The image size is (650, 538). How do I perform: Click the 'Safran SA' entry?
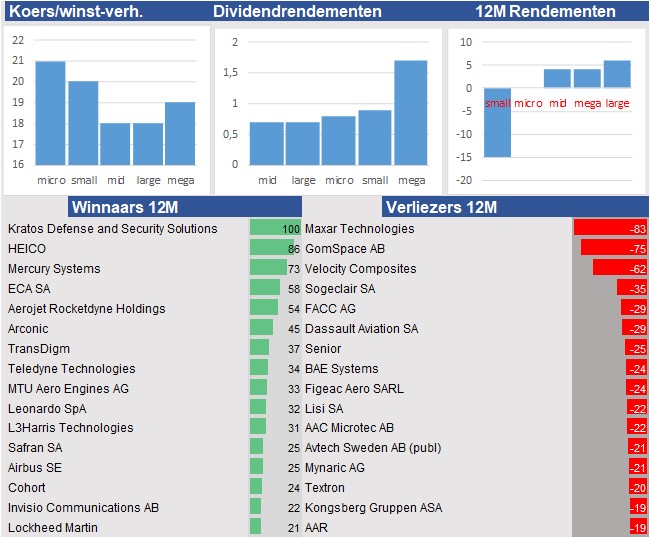pyautogui.click(x=35, y=448)
